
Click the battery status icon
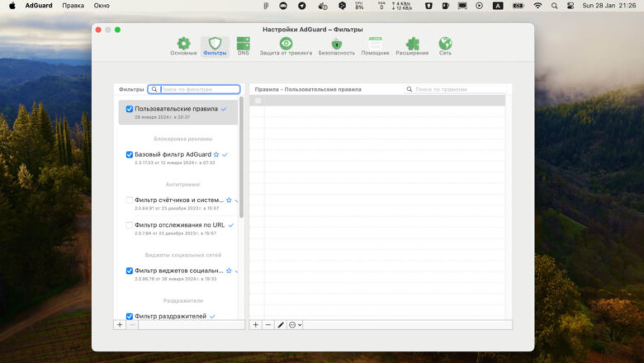click(x=518, y=6)
